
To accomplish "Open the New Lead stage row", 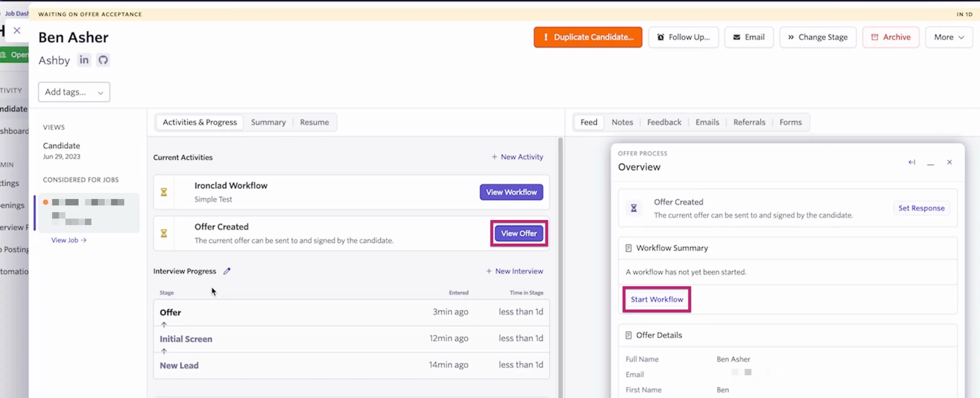I will tap(351, 365).
